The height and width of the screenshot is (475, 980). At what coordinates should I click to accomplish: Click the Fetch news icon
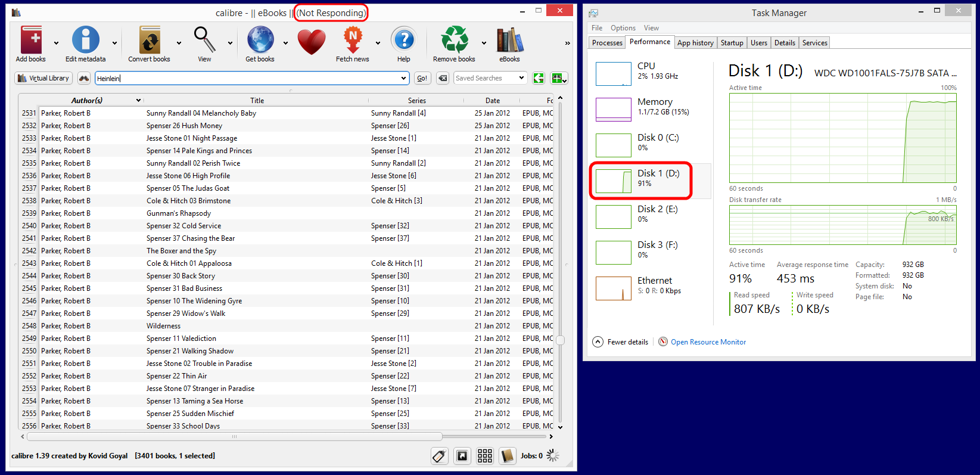[353, 41]
